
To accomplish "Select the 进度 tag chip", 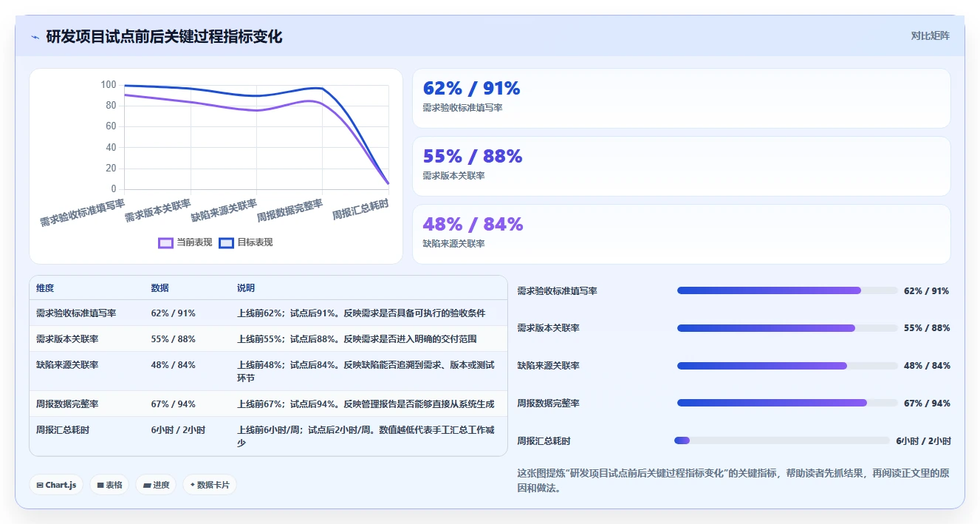I will (x=156, y=485).
